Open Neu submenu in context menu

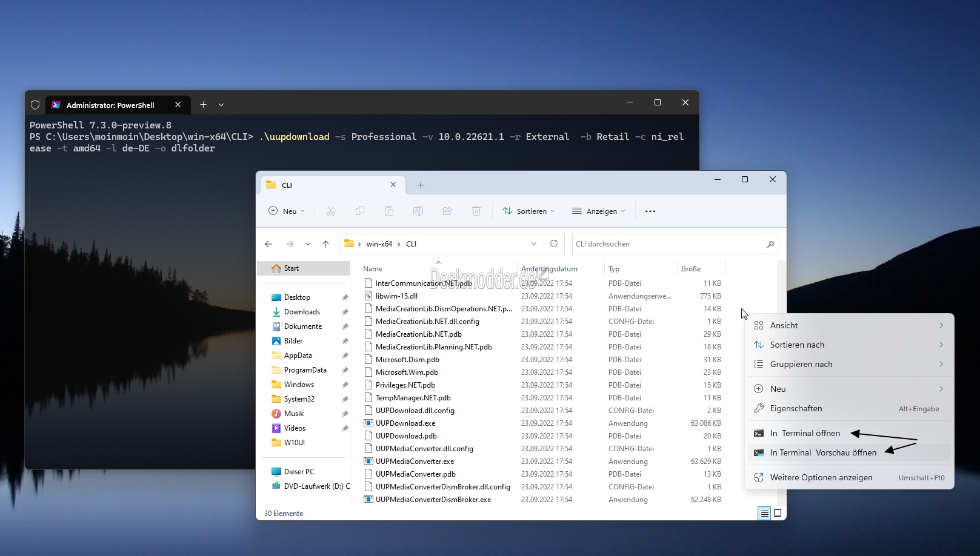point(849,389)
